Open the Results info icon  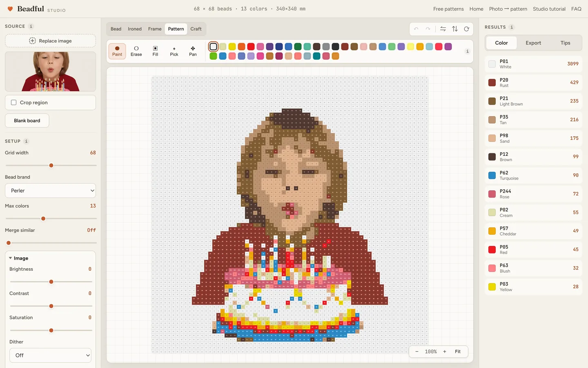pyautogui.click(x=512, y=27)
